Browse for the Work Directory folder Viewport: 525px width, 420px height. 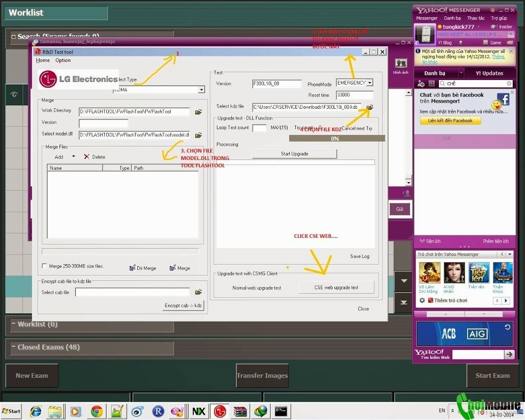pos(198,112)
